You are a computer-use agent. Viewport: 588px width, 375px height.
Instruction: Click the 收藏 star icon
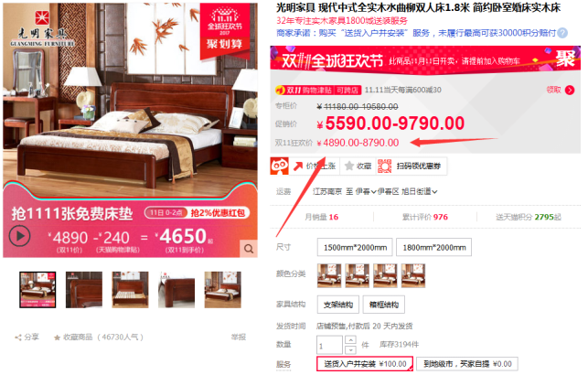(349, 166)
